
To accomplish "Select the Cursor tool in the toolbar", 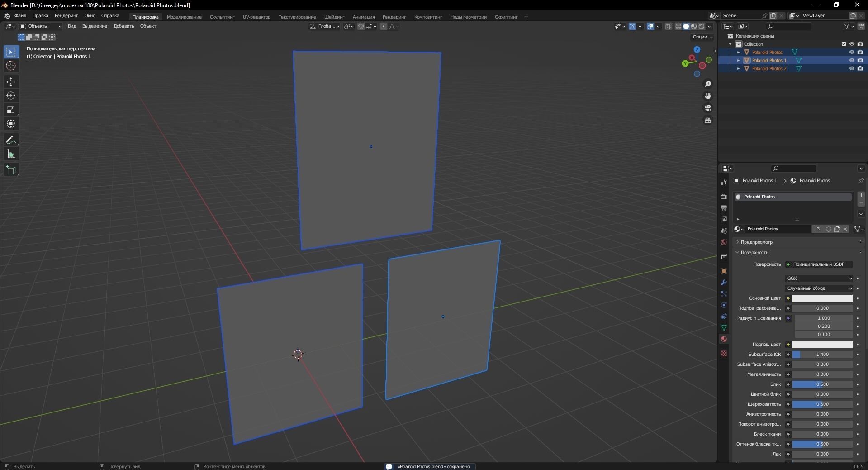I will [11, 66].
